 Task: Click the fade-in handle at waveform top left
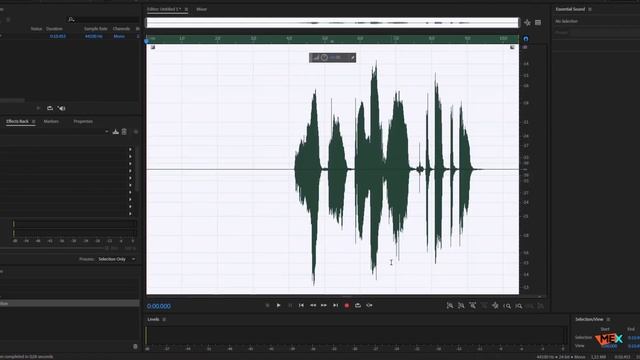(153, 47)
